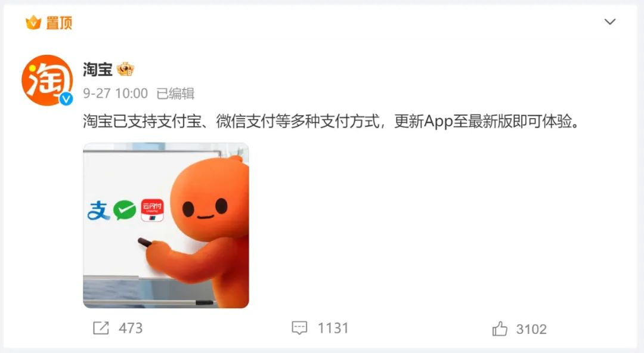The width and height of the screenshot is (644, 353).
Task: Click the WeChat Pay logo in image
Action: point(125,210)
